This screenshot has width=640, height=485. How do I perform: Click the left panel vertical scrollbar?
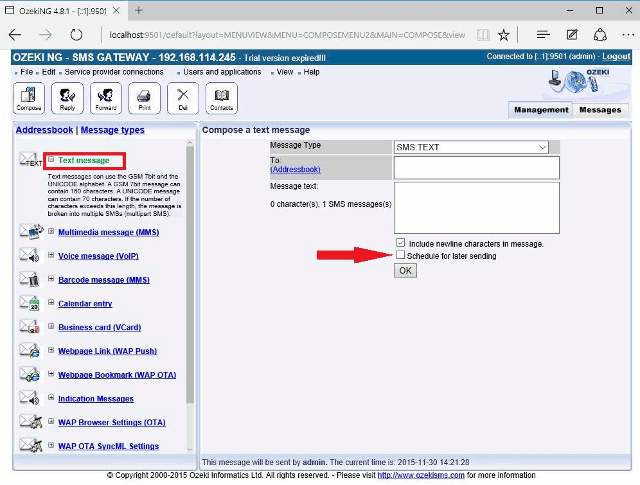click(191, 250)
